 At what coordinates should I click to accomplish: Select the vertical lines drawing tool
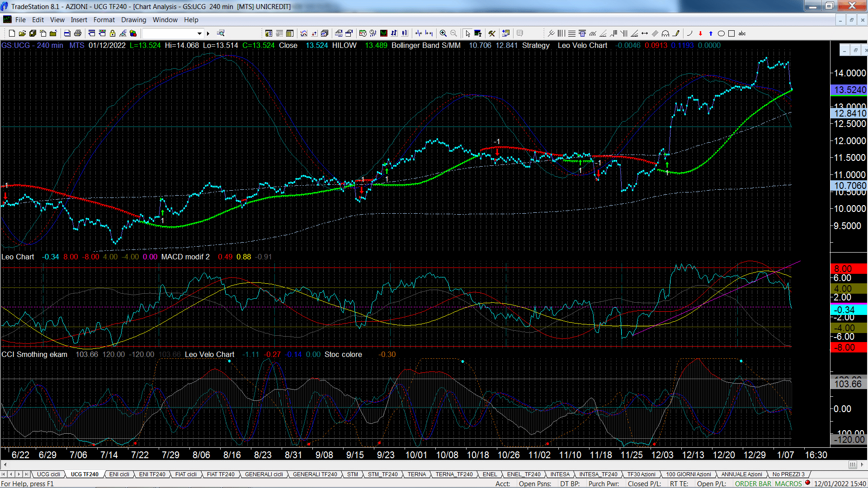[x=561, y=33]
